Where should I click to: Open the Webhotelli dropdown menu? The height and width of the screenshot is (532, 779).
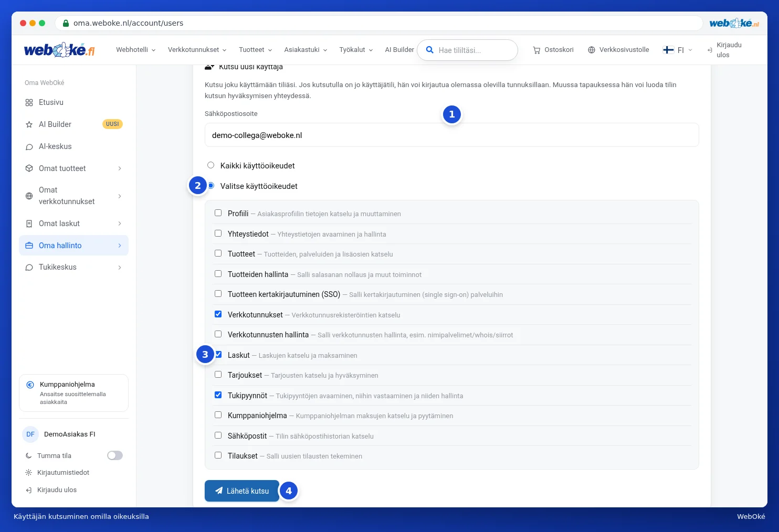136,50
